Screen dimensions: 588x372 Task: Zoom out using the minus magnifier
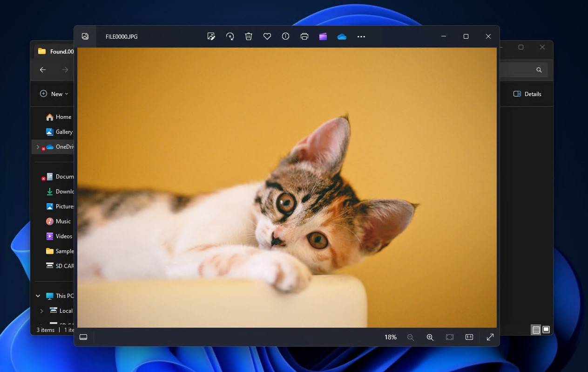pos(411,337)
